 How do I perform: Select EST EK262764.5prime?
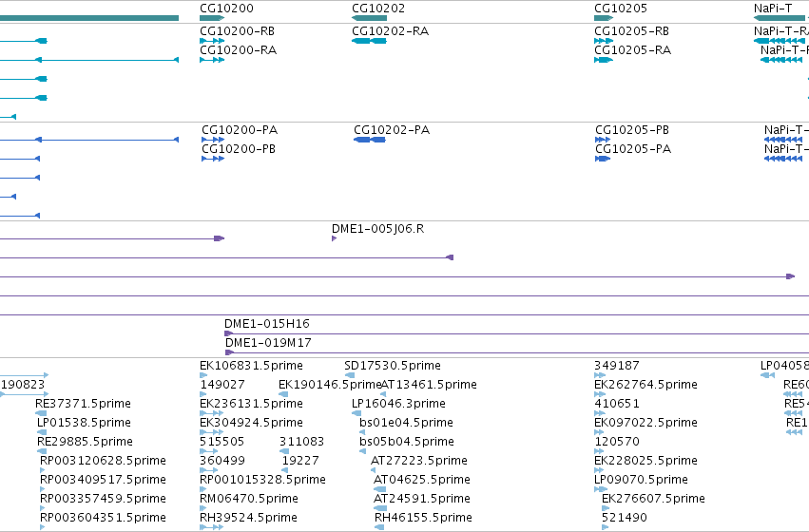click(645, 385)
